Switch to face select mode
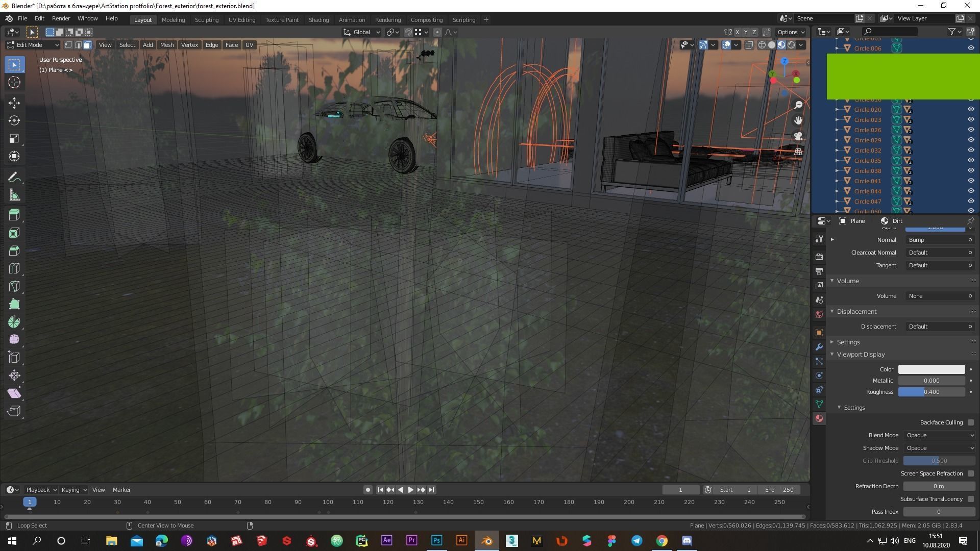Screen dimensions: 980x551 88,45
